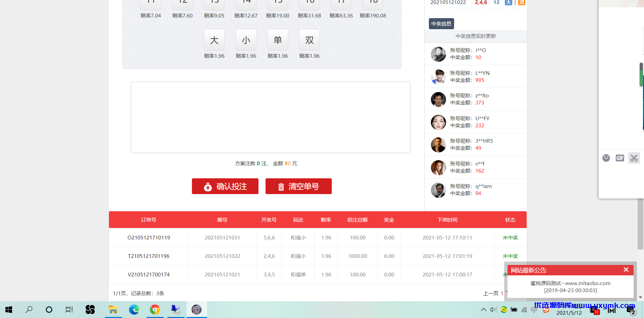
Task: Click avatar of user v**f
Action: pos(438,168)
